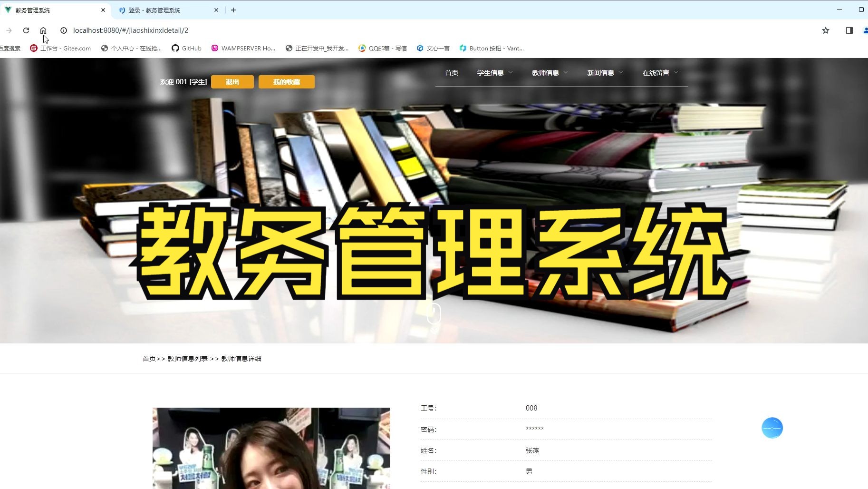
Task: Click the 教师信息详细 breadcrumb text
Action: coord(241,359)
